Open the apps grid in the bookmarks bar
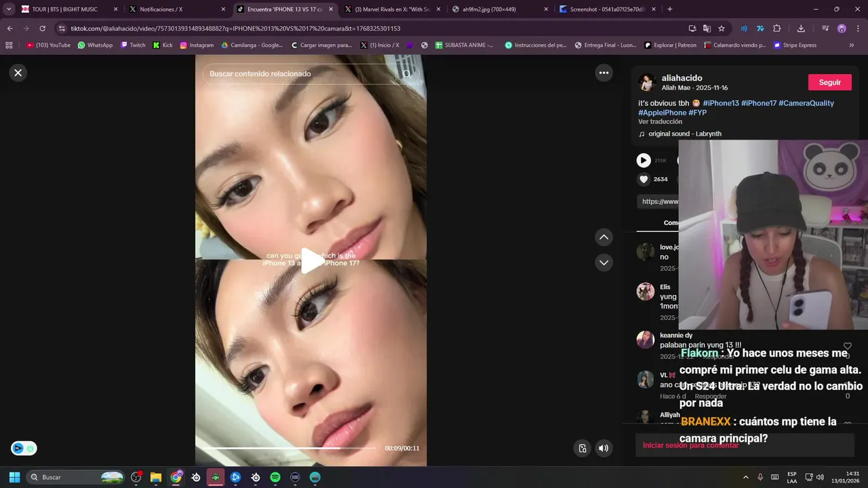This screenshot has width=868, height=488. tap(9, 45)
